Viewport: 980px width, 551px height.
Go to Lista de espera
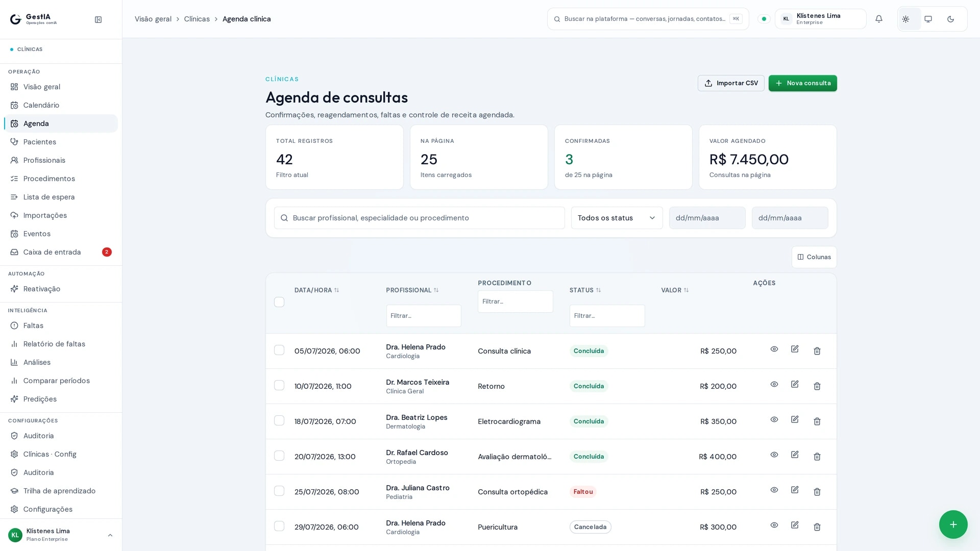click(x=61, y=197)
